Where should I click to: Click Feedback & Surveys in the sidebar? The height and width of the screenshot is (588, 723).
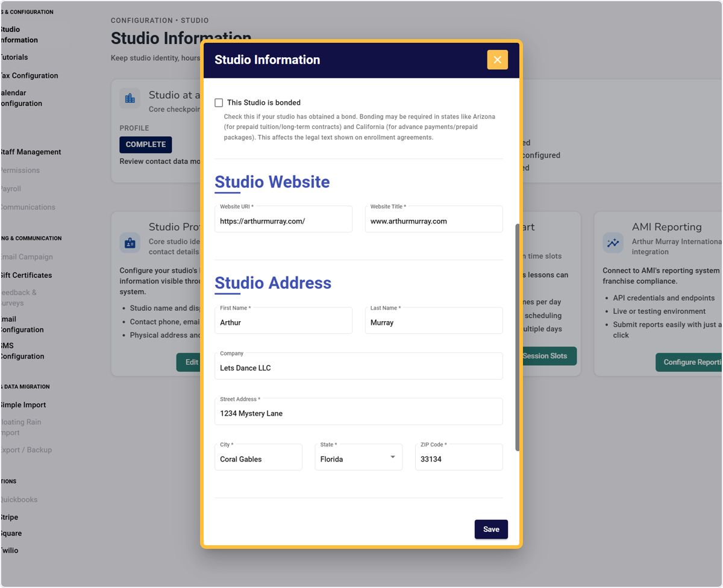click(18, 298)
